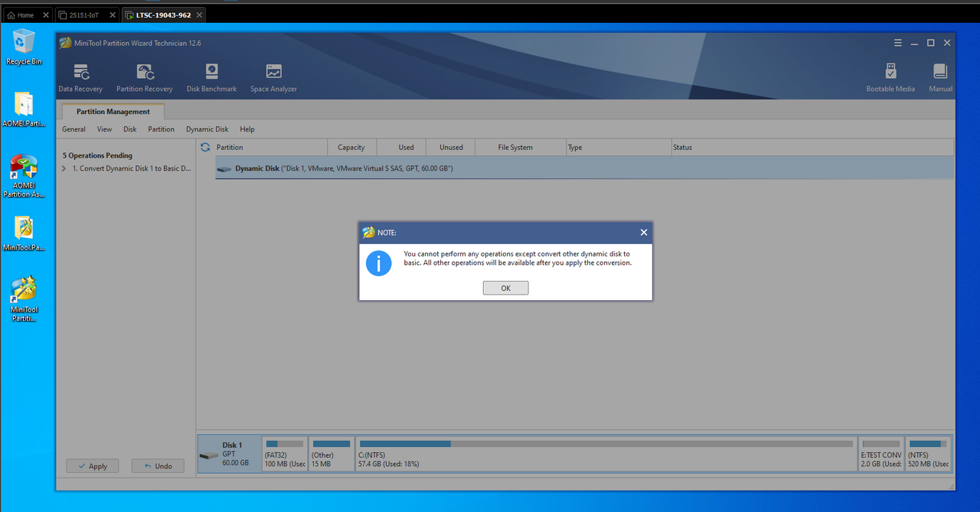This screenshot has height=512, width=980.
Task: Open the Disk menu
Action: coord(130,129)
